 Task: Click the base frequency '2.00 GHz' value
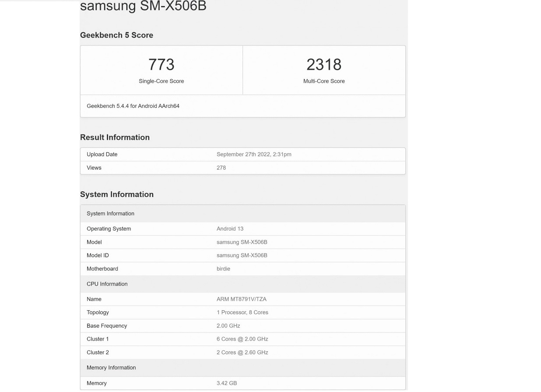pyautogui.click(x=228, y=326)
